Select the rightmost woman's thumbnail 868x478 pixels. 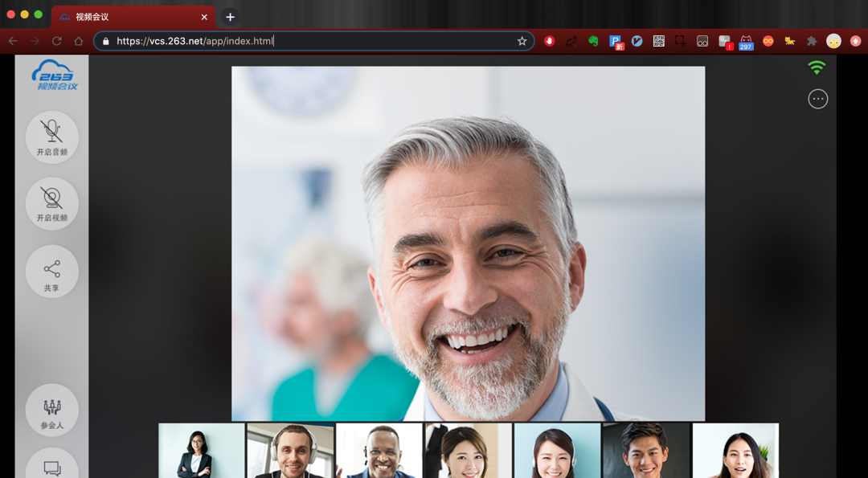[735, 451]
